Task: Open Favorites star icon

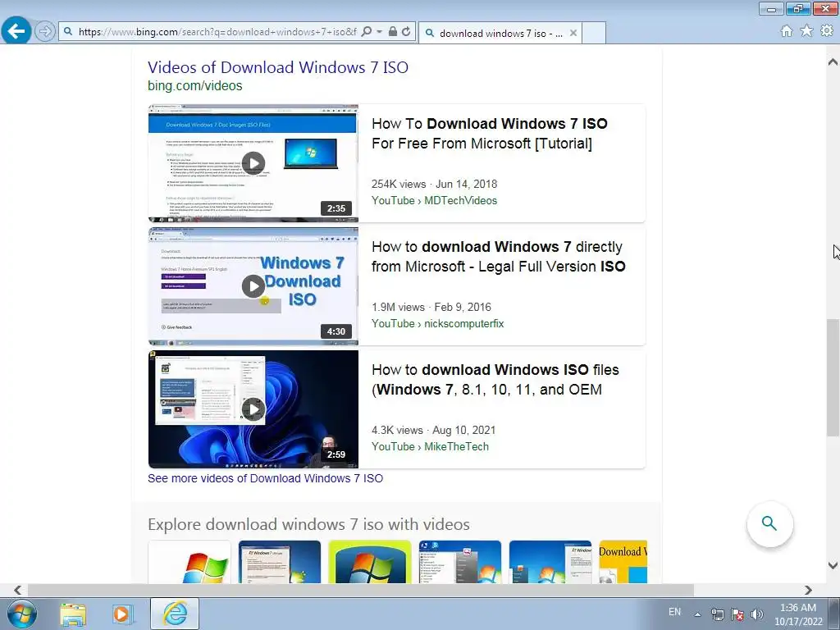Action: point(806,31)
